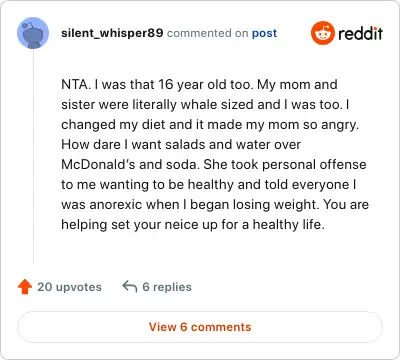Viewport: 400px width, 360px height.
Task: Click the Reddit Snoo logo icon
Action: (x=323, y=33)
